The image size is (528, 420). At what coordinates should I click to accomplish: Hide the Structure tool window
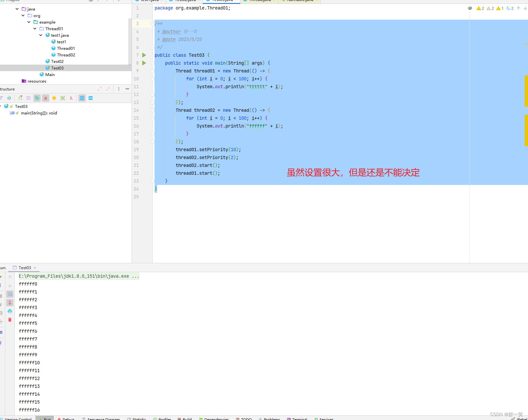click(x=127, y=89)
